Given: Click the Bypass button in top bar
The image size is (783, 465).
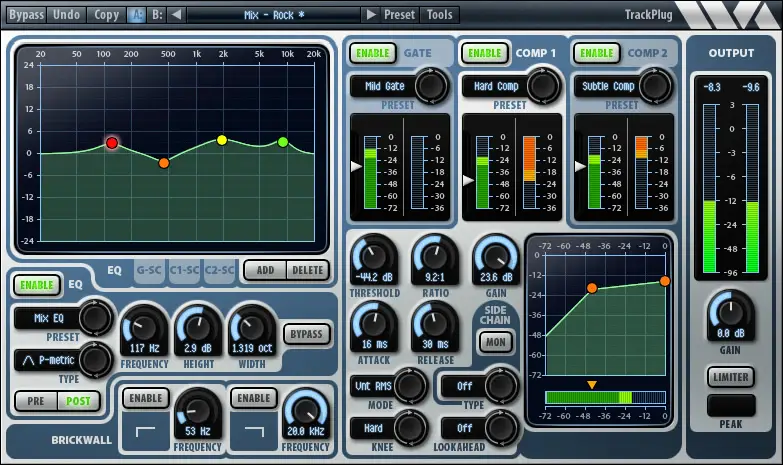Looking at the screenshot, I should (26, 15).
